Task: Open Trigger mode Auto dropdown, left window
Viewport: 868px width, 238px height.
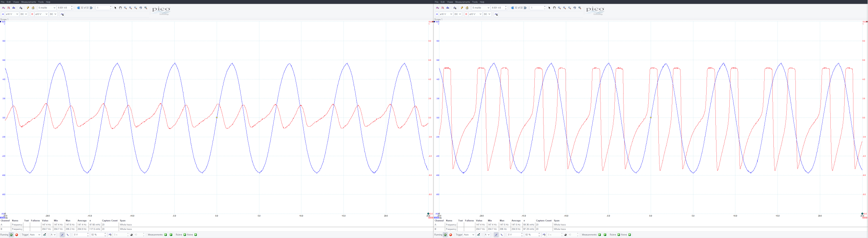Action: click(x=35, y=235)
